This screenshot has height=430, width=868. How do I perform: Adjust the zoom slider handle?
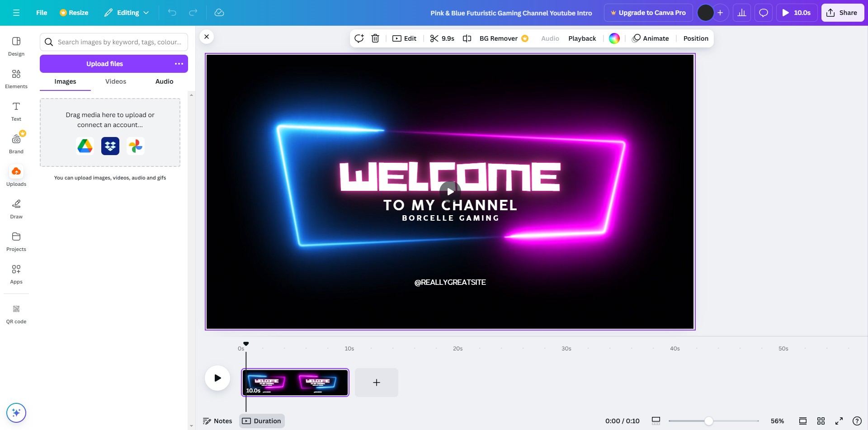(709, 421)
